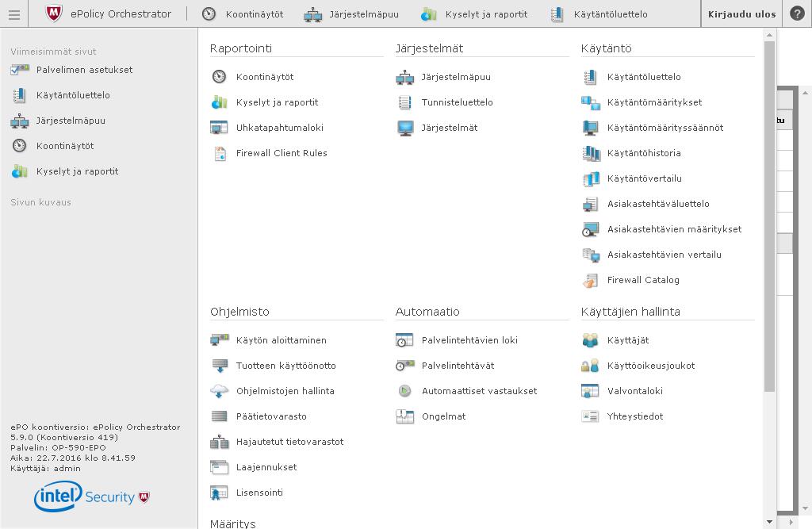
Task: Click the Käytäntöluettelo icon in top bar
Action: click(x=557, y=14)
